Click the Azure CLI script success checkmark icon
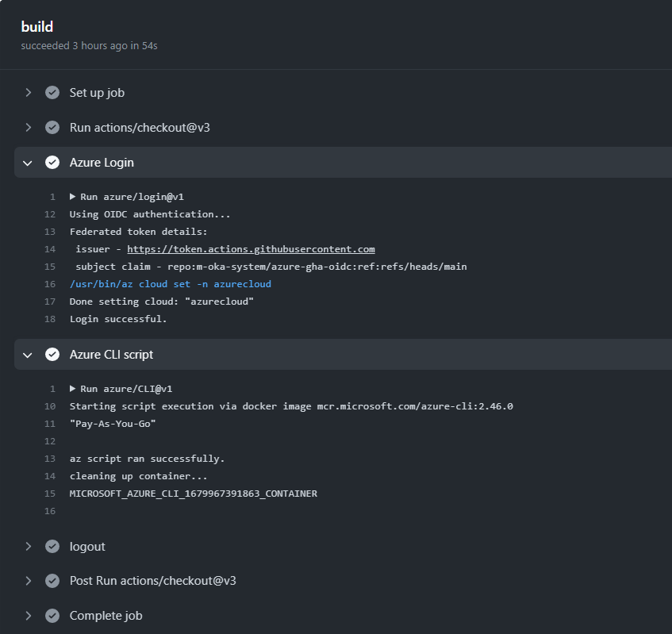672x634 pixels. [x=52, y=355]
